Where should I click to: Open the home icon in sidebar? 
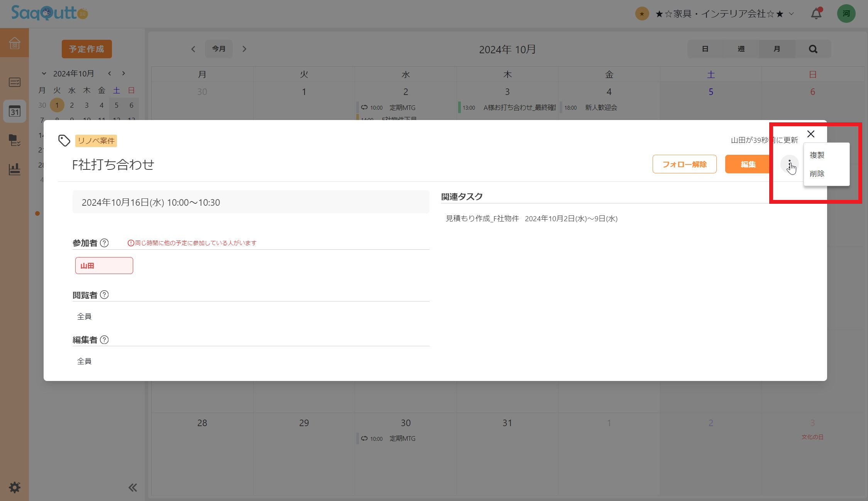tap(15, 43)
